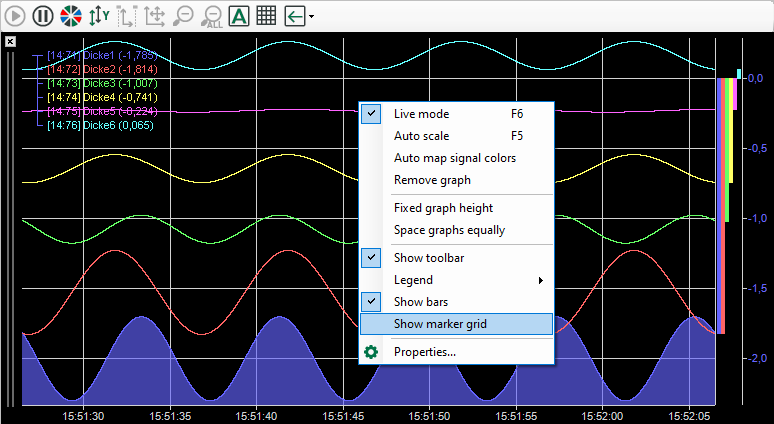Click the Play button in the toolbar

[15, 16]
